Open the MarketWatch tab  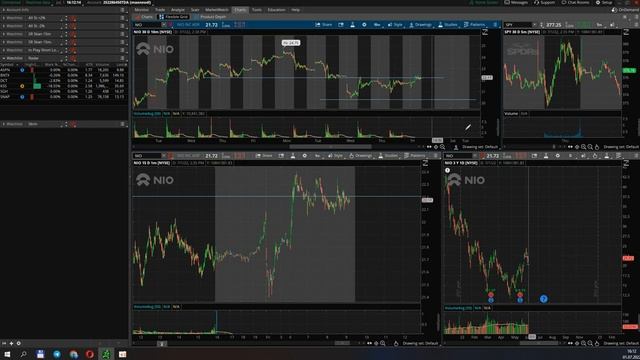(x=217, y=9)
